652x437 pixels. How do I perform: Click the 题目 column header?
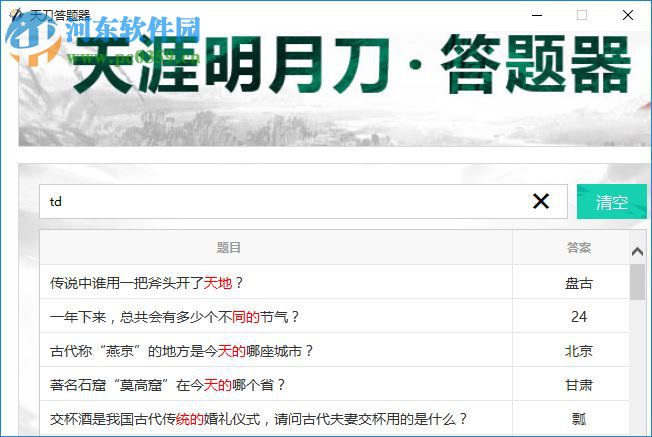pyautogui.click(x=276, y=247)
